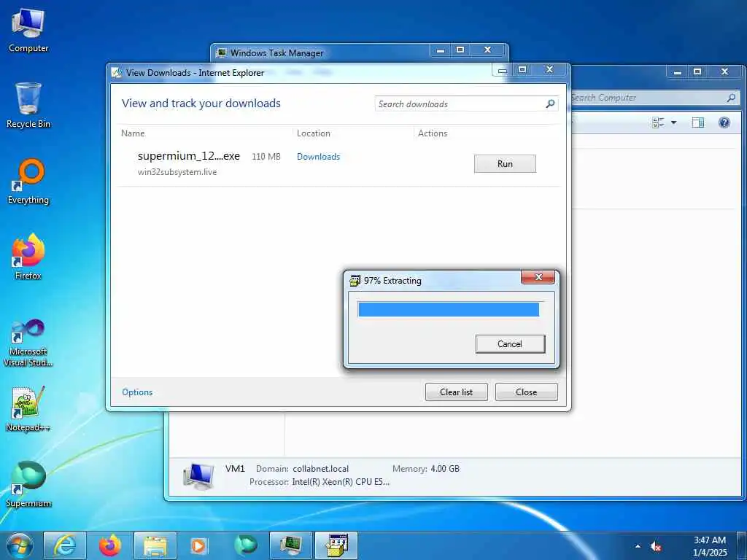This screenshot has width=747, height=560.
Task: Select the Notepad++ desktop shortcut
Action: pos(28,408)
